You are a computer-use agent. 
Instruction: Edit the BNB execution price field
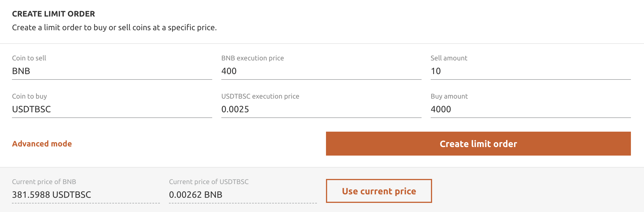coord(321,71)
